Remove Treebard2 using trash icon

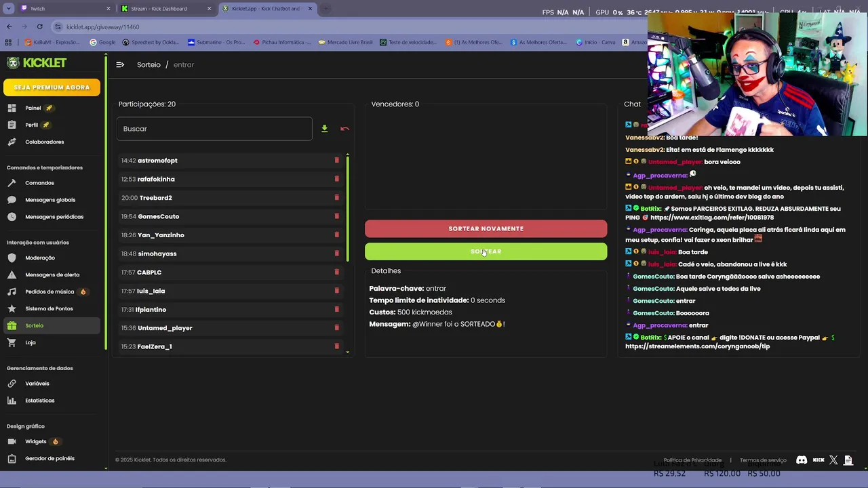pyautogui.click(x=336, y=197)
